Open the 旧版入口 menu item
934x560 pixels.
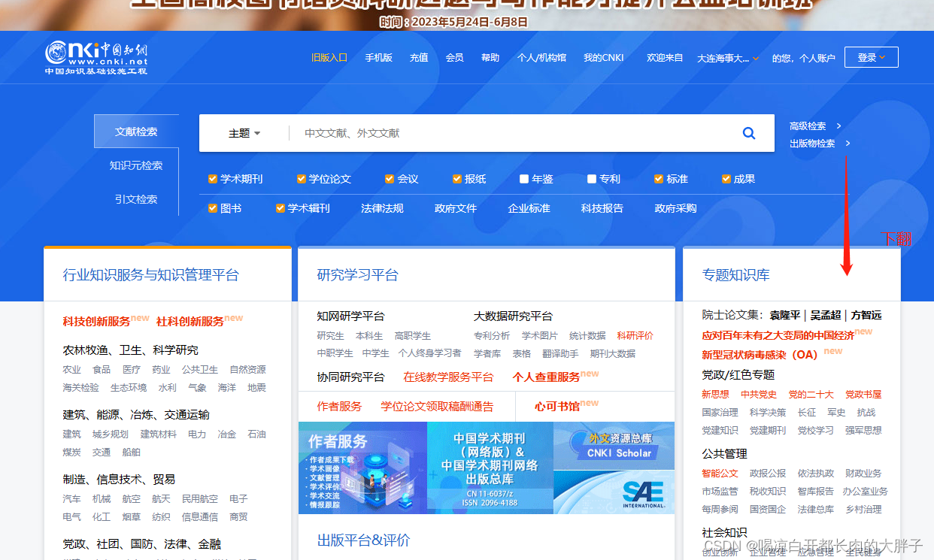coord(329,56)
